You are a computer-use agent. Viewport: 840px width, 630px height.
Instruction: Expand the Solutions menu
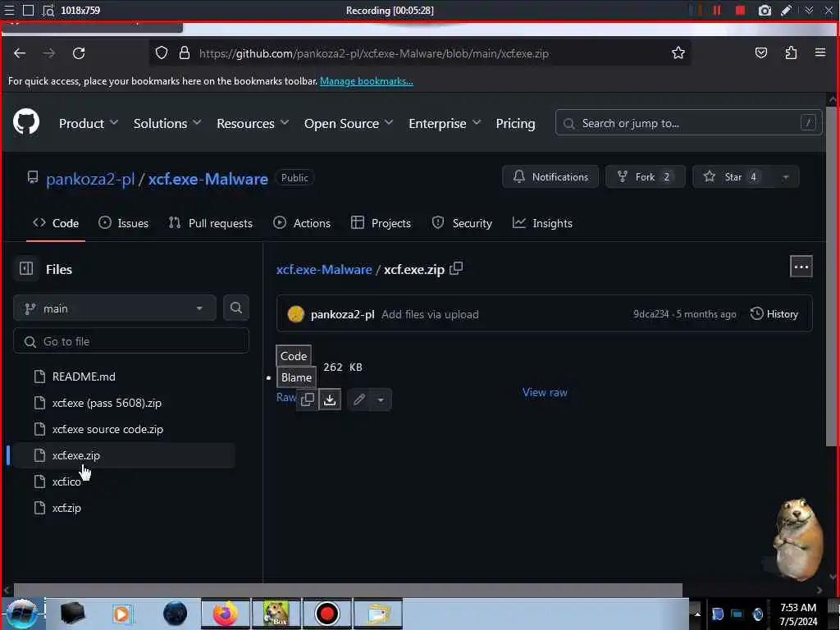[x=167, y=123]
